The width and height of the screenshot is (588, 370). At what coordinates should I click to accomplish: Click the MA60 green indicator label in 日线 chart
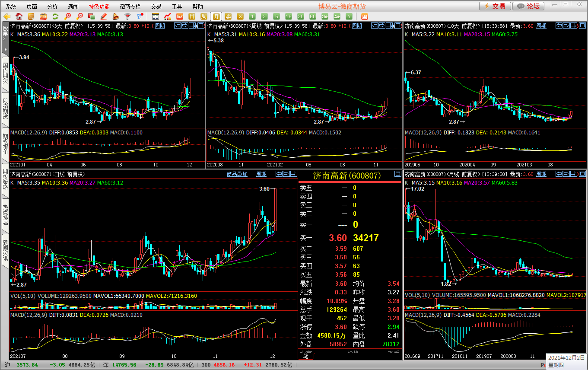pyautogui.click(x=110, y=183)
